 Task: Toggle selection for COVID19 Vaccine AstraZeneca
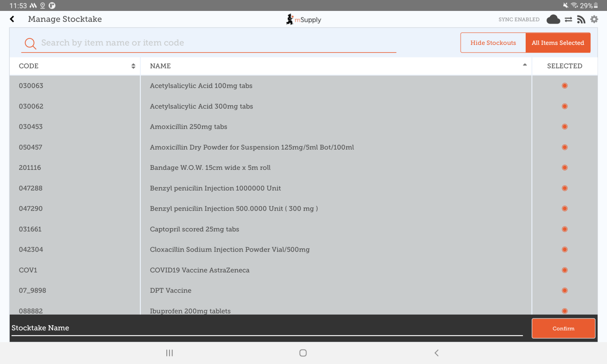pyautogui.click(x=565, y=270)
